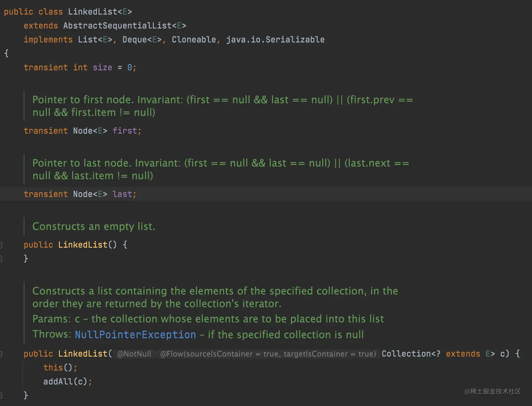Collapse the empty LinkedList() constructor fold marker
The width and height of the screenshot is (532, 406).
click(x=1, y=245)
